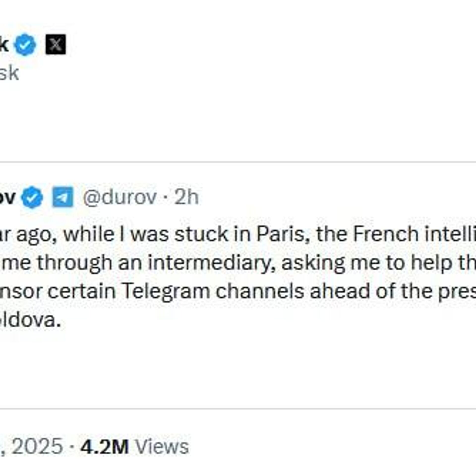Click the Telegram paper-plane badge icon
476x475 pixels.
63,197
